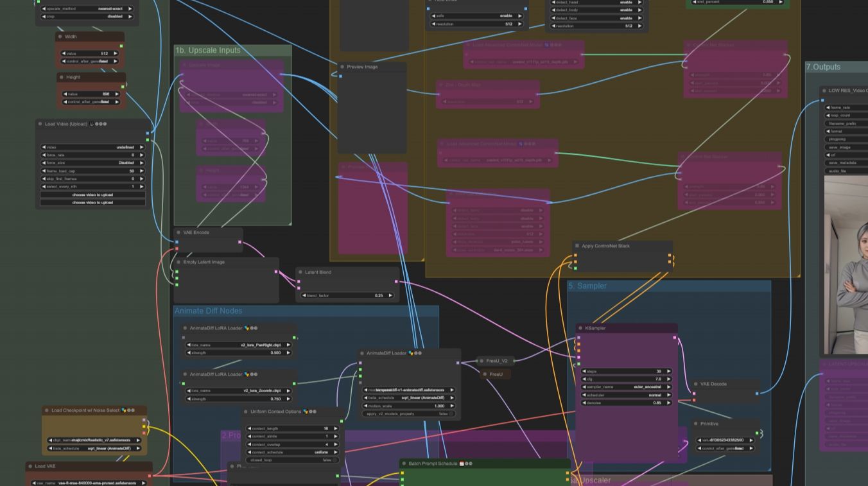The image size is (868, 486).
Task: Expand the collapsed FreeU node dot
Action: [x=485, y=374]
